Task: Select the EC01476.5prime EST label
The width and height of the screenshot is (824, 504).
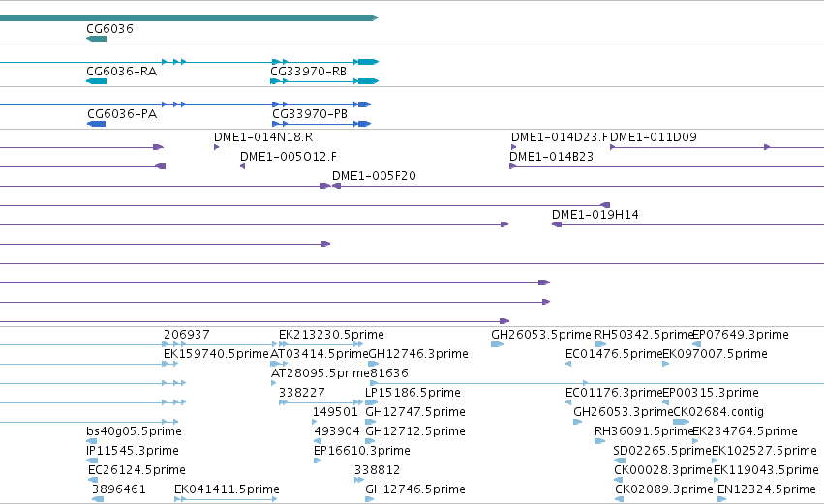Action: [614, 354]
